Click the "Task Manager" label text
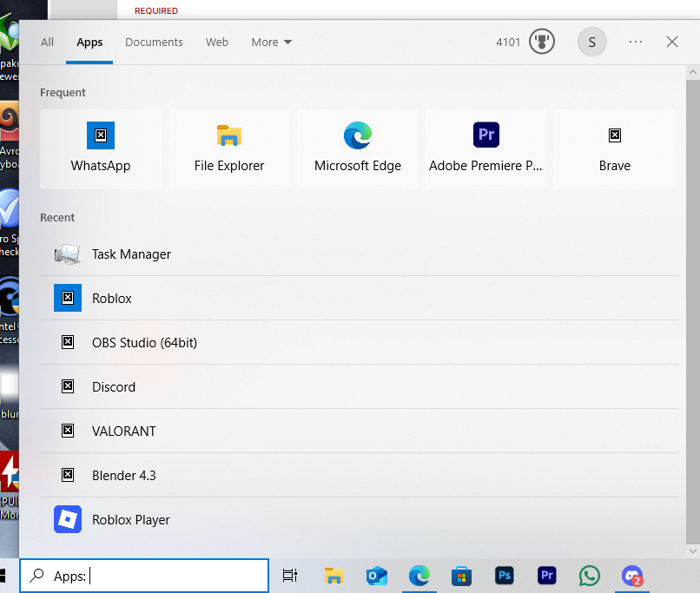The image size is (700, 593). coord(131,254)
